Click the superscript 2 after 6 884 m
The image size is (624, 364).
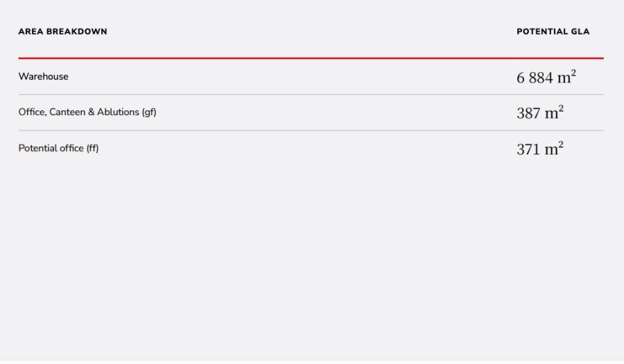573,72
